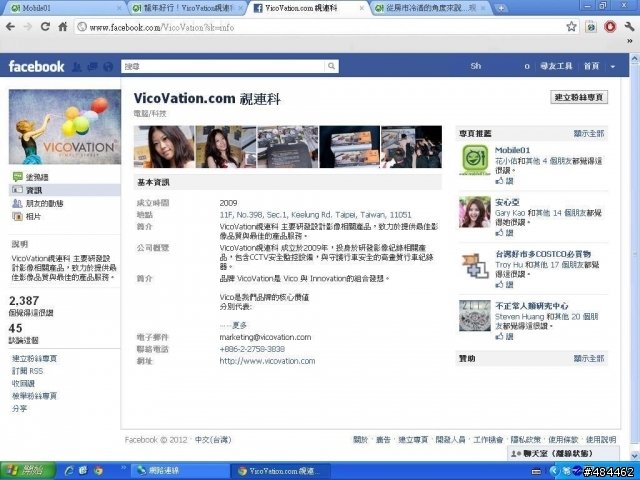Viewport: 640px width, 480px height.
Task: Click Create Page button at top right
Action: pyautogui.click(x=579, y=97)
